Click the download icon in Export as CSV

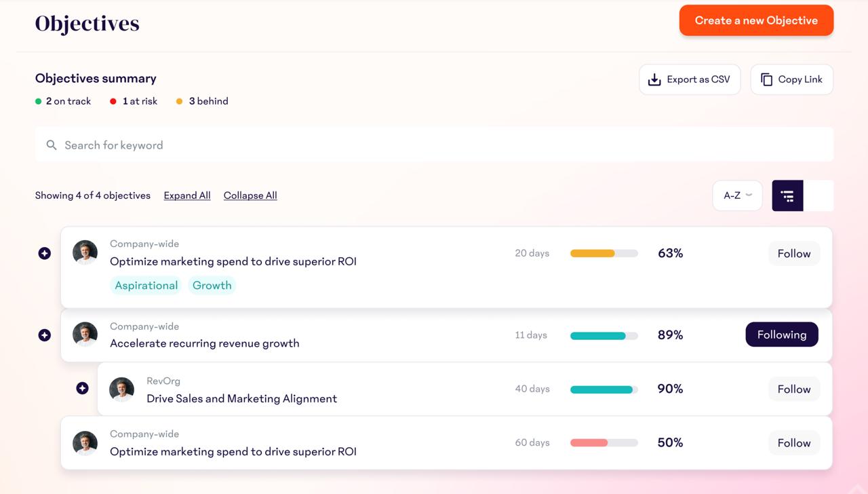point(654,79)
